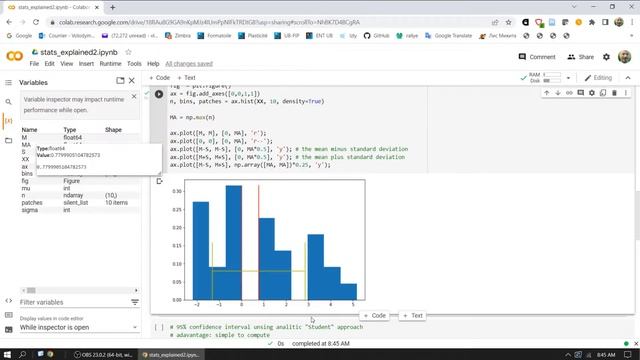Open Edit menu
640x360 pixels.
click(x=49, y=64)
